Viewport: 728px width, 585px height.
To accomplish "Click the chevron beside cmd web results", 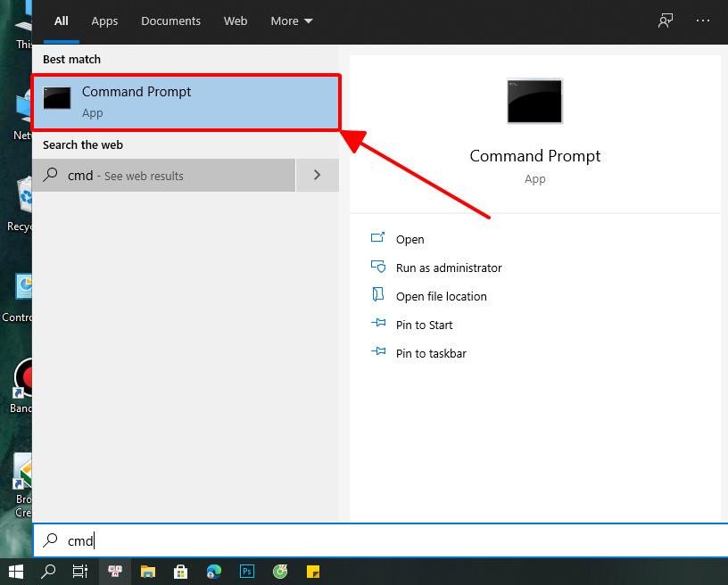I will (317, 175).
